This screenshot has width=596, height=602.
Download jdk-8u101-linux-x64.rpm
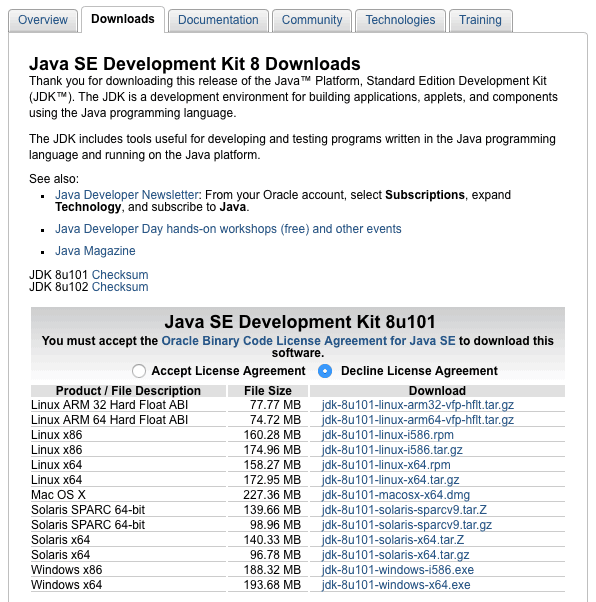pyautogui.click(x=386, y=465)
